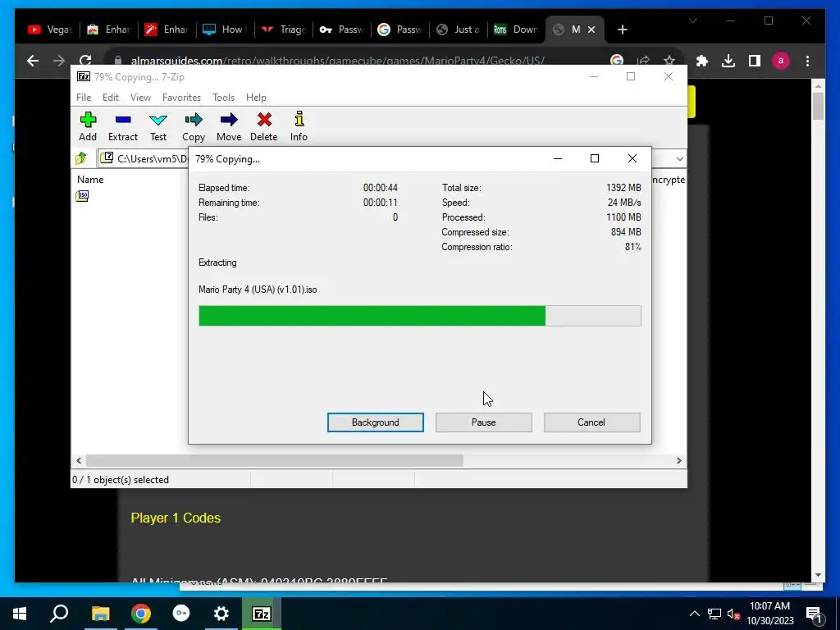The image size is (840, 630).
Task: Close the active M tab
Action: tap(591, 30)
